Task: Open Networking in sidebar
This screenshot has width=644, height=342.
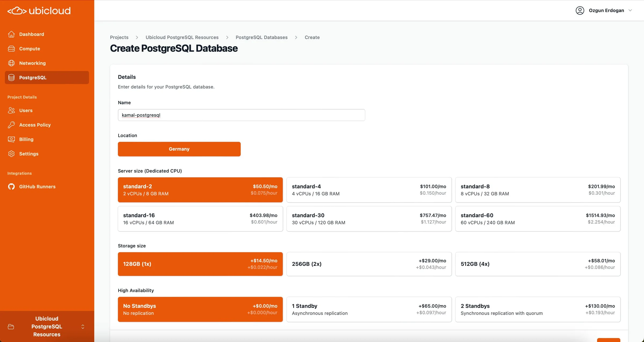Action: tap(32, 63)
